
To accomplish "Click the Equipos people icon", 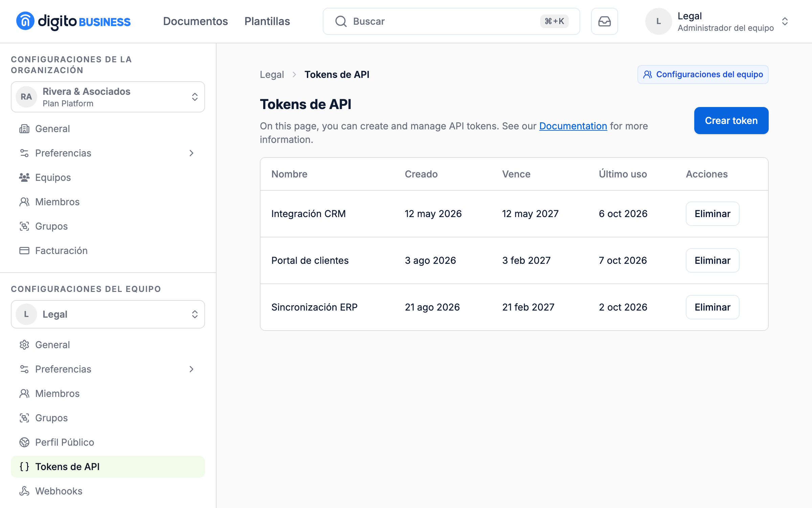I will (24, 177).
